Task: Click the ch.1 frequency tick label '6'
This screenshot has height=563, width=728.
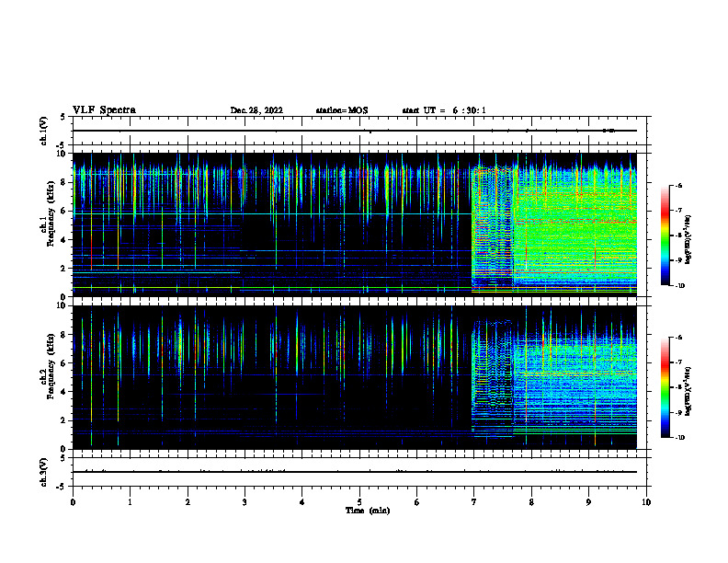Action: coord(63,211)
